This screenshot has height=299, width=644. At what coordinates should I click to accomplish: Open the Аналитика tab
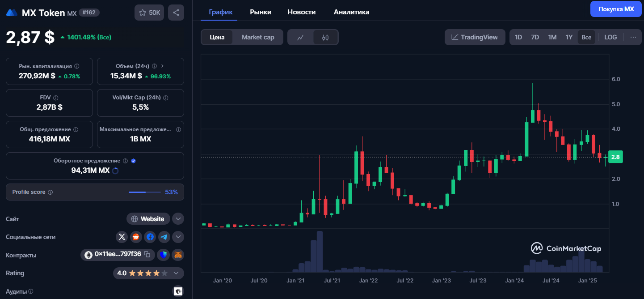tap(351, 12)
